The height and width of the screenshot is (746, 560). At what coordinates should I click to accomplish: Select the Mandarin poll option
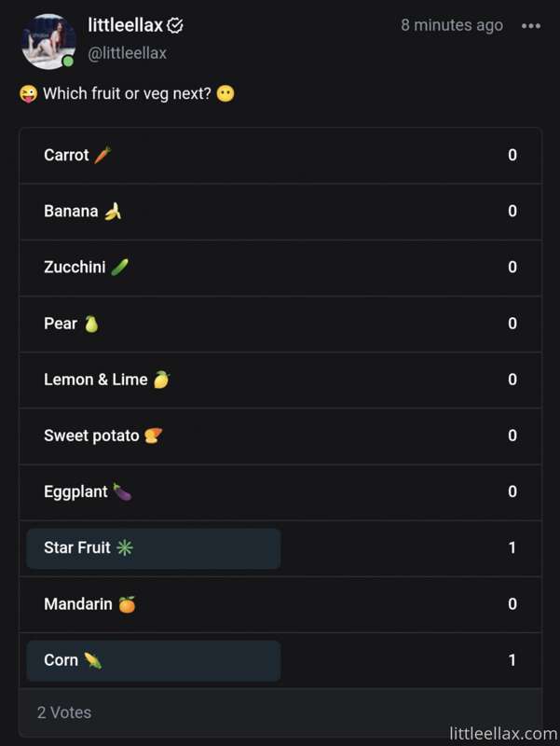click(x=280, y=604)
